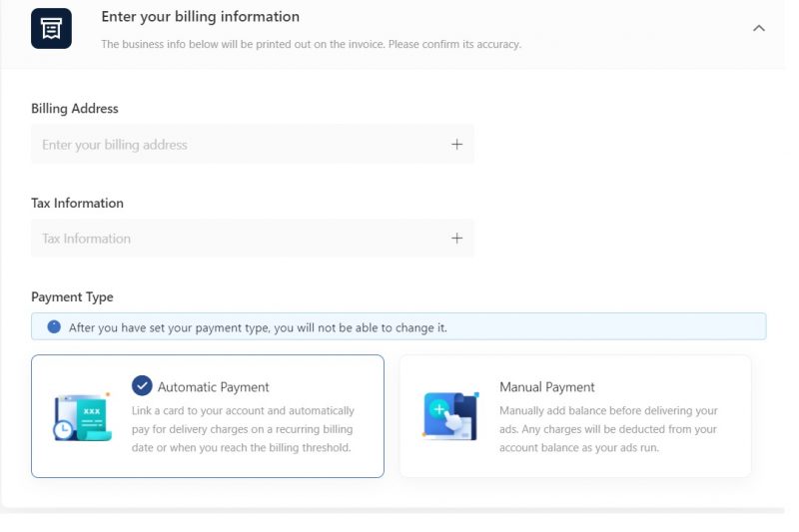Click the billing invoice icon in header
799x532 pixels.
click(x=51, y=28)
